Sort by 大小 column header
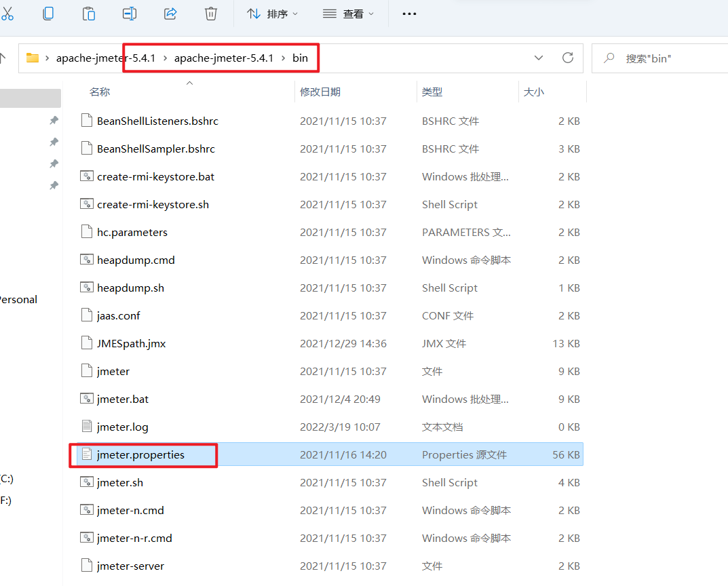This screenshot has height=586, width=728. click(x=534, y=92)
